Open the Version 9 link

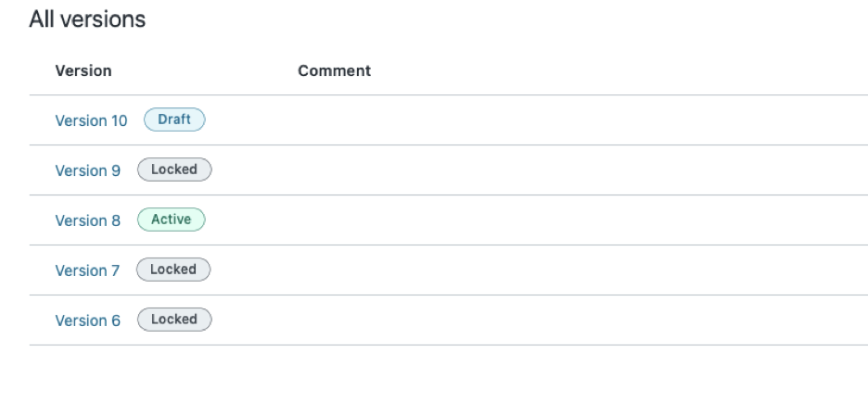pyautogui.click(x=87, y=170)
